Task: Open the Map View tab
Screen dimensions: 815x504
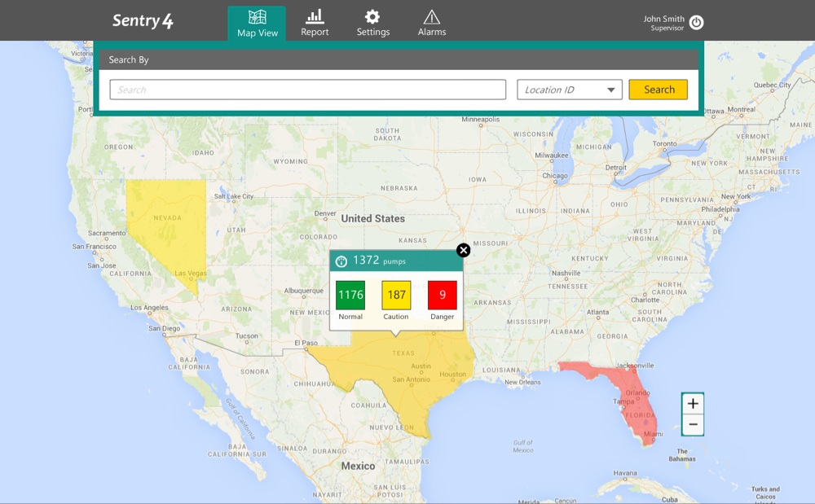Action: pos(257,24)
